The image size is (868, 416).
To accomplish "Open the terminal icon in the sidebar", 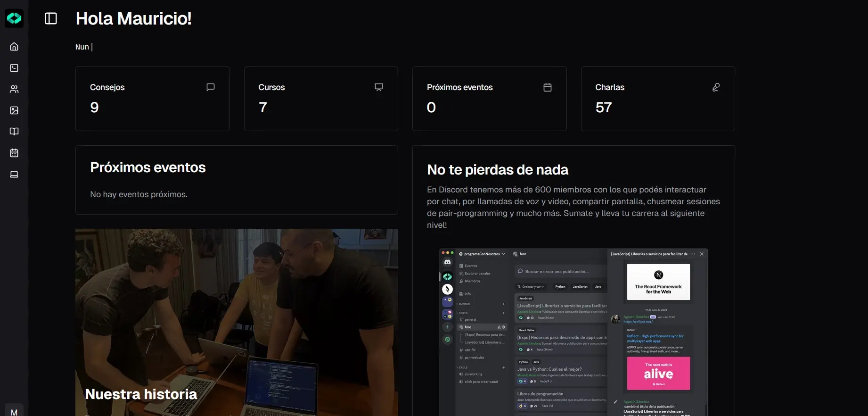I will (x=14, y=68).
